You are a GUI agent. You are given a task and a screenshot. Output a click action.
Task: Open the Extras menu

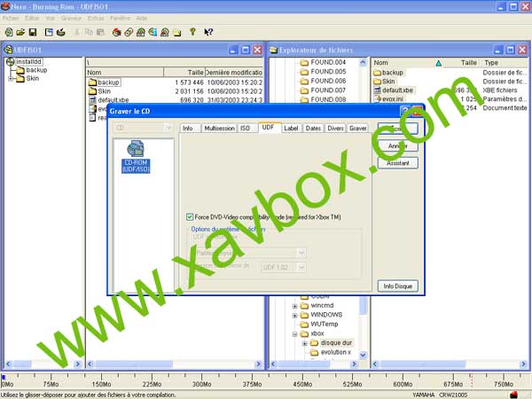96,18
